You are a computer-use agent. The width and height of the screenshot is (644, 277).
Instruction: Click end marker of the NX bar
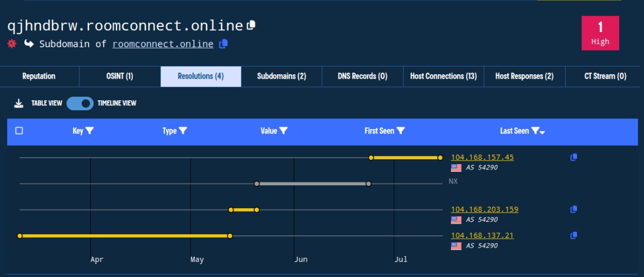368,184
